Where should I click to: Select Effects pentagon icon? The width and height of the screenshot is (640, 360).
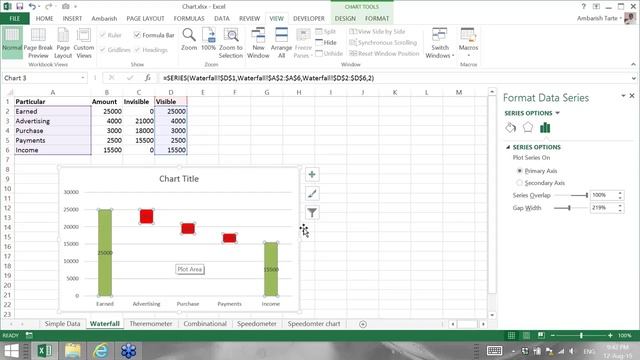[528, 127]
